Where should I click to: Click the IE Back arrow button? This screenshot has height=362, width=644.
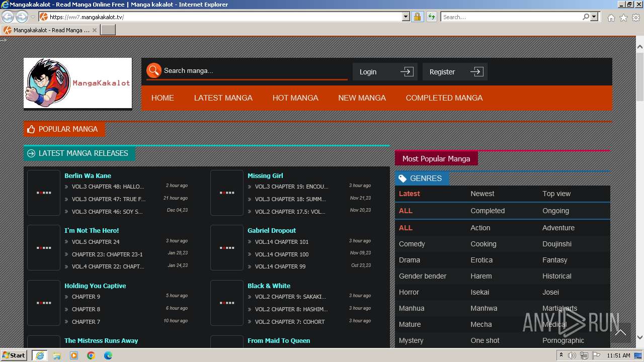pos(8,17)
